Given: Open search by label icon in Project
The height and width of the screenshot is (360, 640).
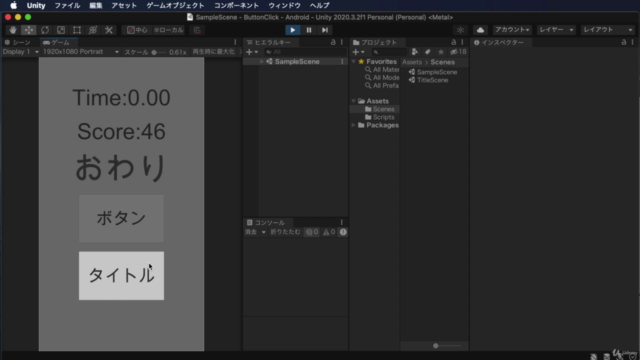Looking at the screenshot, I should pyautogui.click(x=427, y=52).
